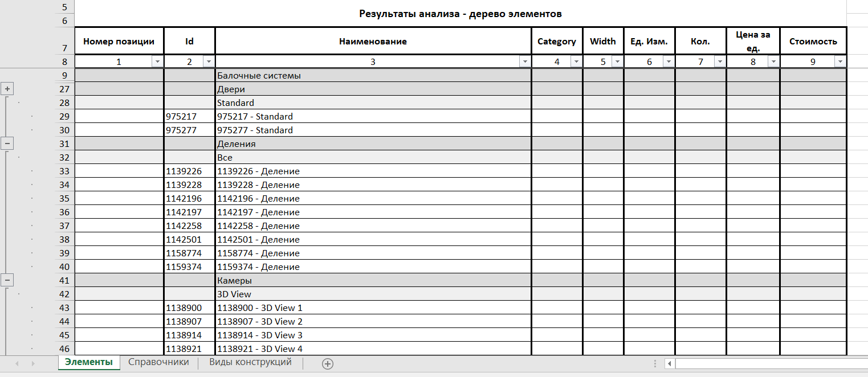The height and width of the screenshot is (377, 868).
Task: Select row header 33
Action: pos(64,171)
